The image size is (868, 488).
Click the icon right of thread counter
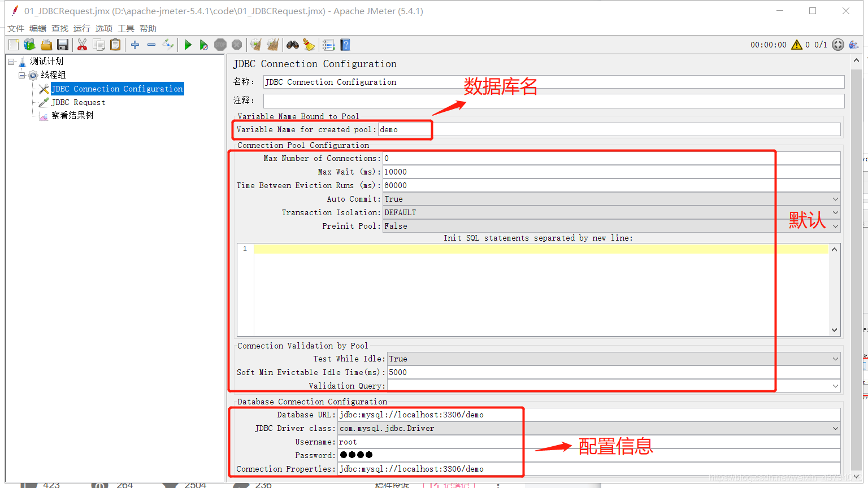tap(853, 45)
